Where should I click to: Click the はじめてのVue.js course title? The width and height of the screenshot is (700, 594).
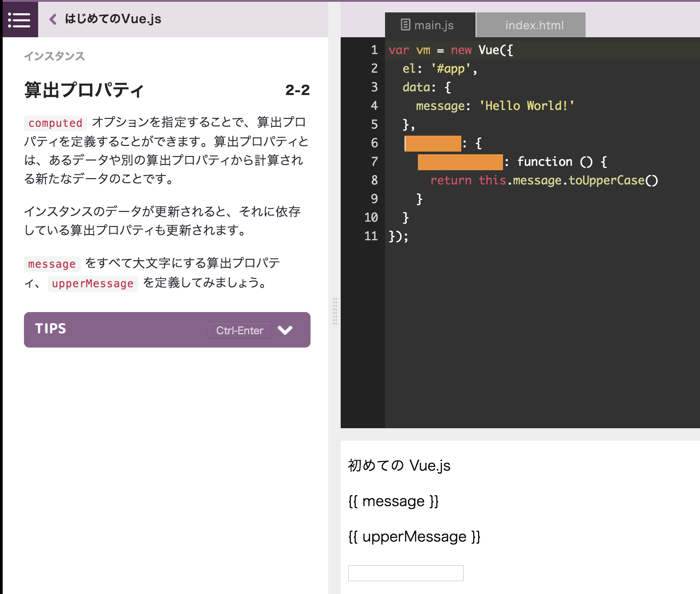coord(113,19)
